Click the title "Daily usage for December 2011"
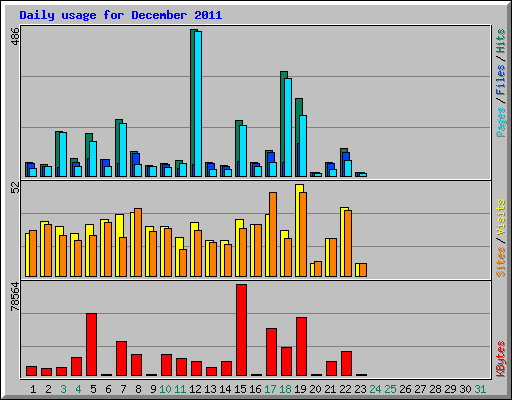The width and height of the screenshot is (512, 400). (x=121, y=15)
